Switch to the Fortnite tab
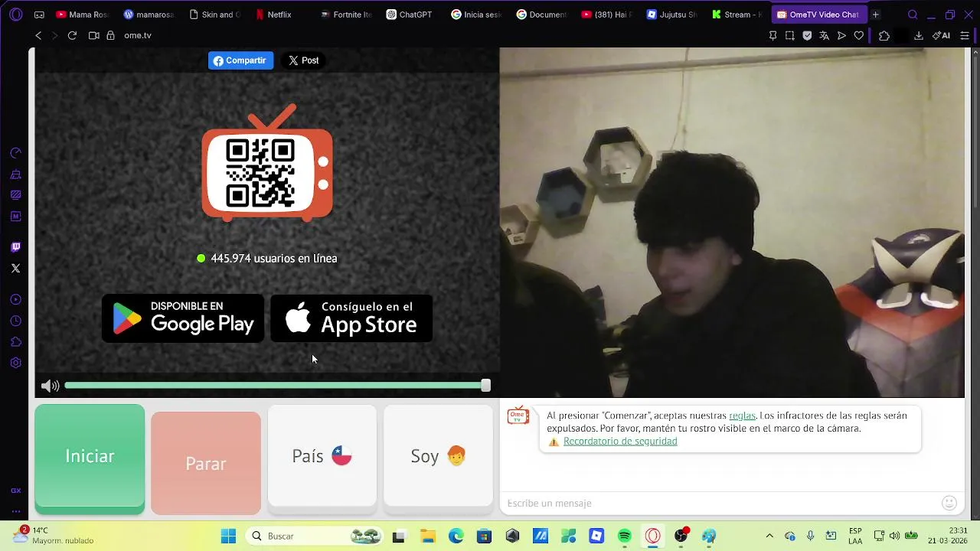The image size is (980, 551). 345,15
